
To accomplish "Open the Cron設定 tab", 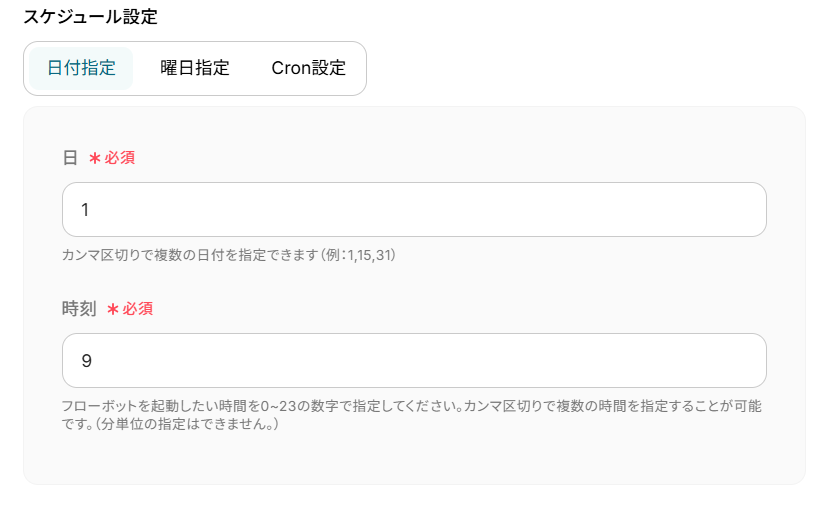I will tap(308, 69).
